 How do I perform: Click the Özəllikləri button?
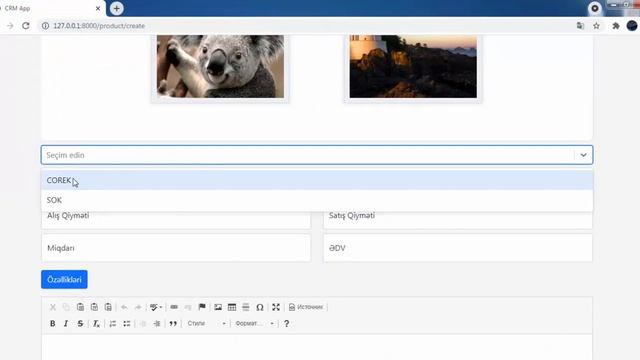64,279
